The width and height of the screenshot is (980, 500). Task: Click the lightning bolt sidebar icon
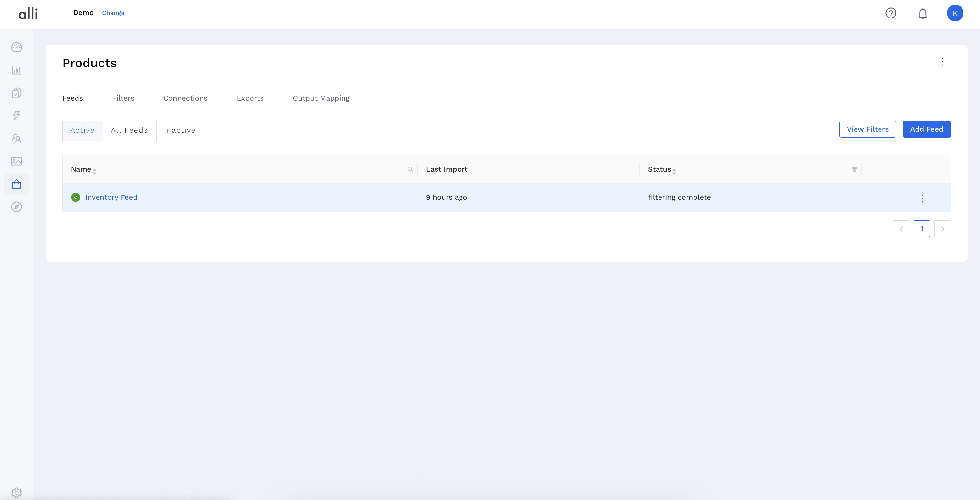(x=16, y=115)
